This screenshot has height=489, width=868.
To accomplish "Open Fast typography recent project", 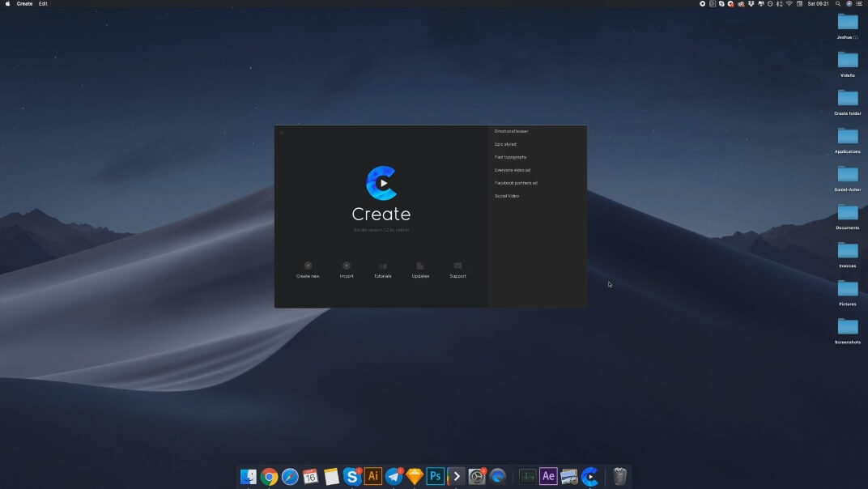I will pyautogui.click(x=510, y=157).
